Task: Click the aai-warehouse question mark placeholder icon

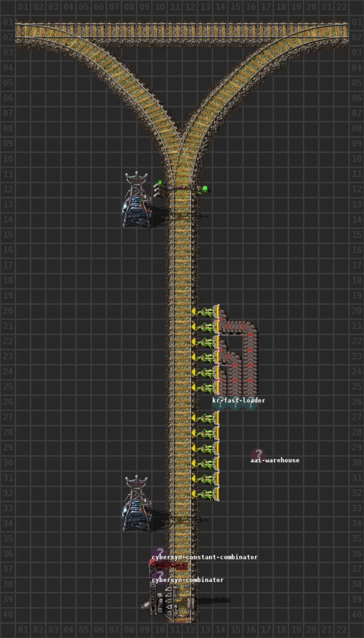Action: point(258,454)
